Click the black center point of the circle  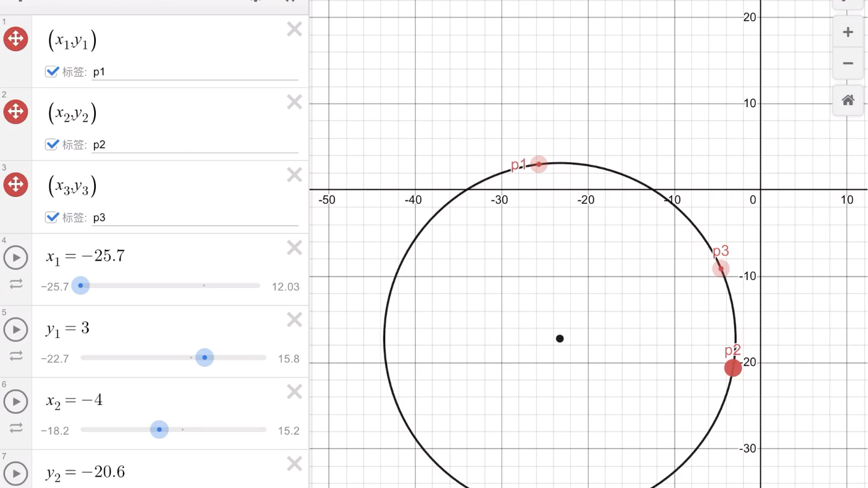(559, 339)
